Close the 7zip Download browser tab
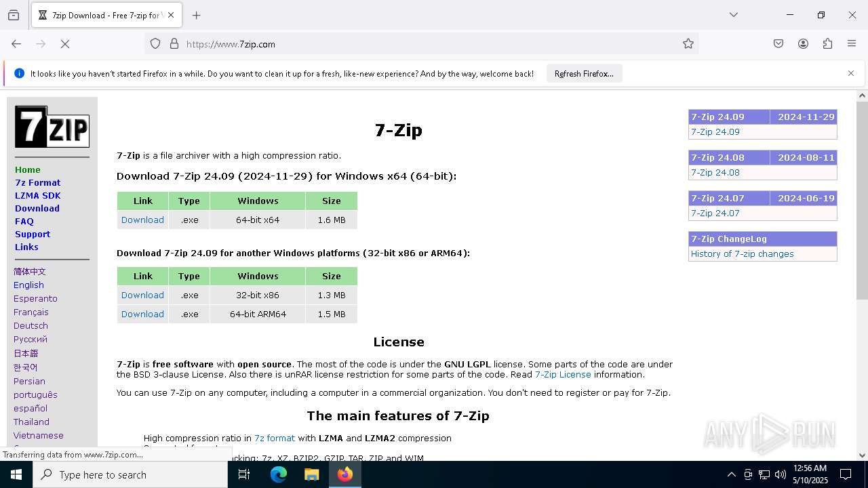 [171, 15]
